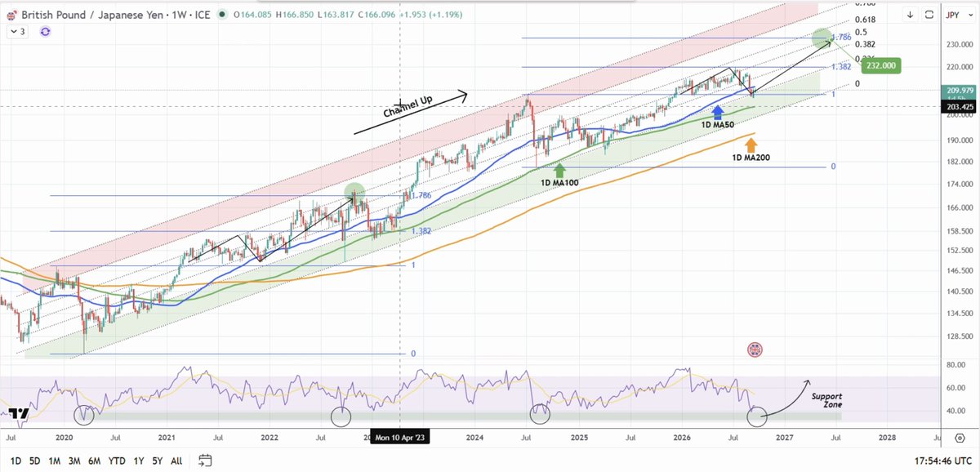Open the go-to-date calendar icon
Viewport: 980px width, 472px height.
[205, 461]
